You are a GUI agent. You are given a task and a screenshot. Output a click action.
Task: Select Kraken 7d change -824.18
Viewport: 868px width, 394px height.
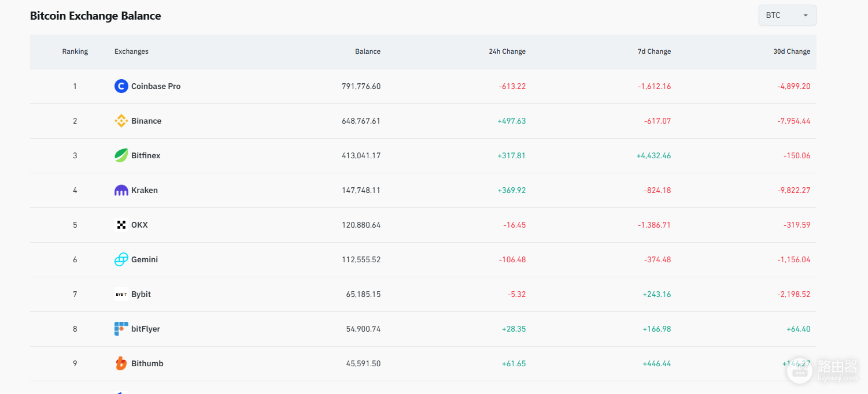pos(658,190)
